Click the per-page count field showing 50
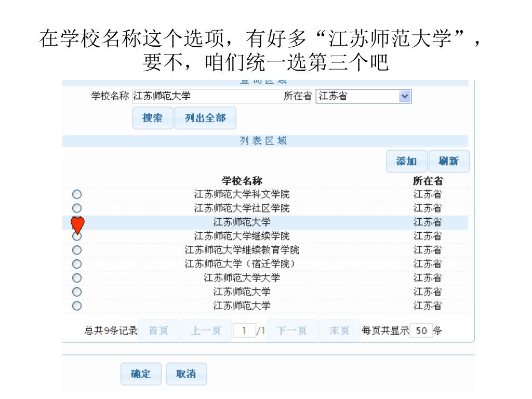Screen dimensions: 532x399 click(x=421, y=330)
